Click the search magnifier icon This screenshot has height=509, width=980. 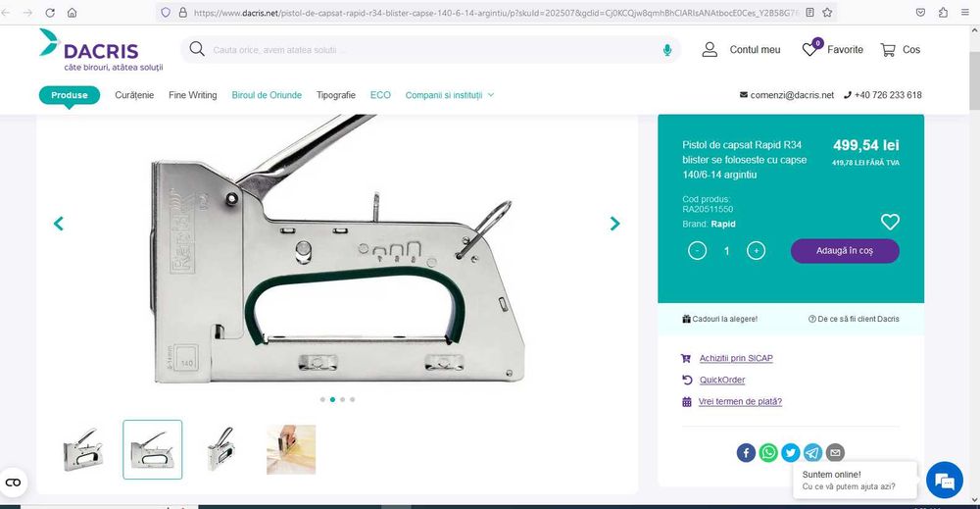point(197,49)
